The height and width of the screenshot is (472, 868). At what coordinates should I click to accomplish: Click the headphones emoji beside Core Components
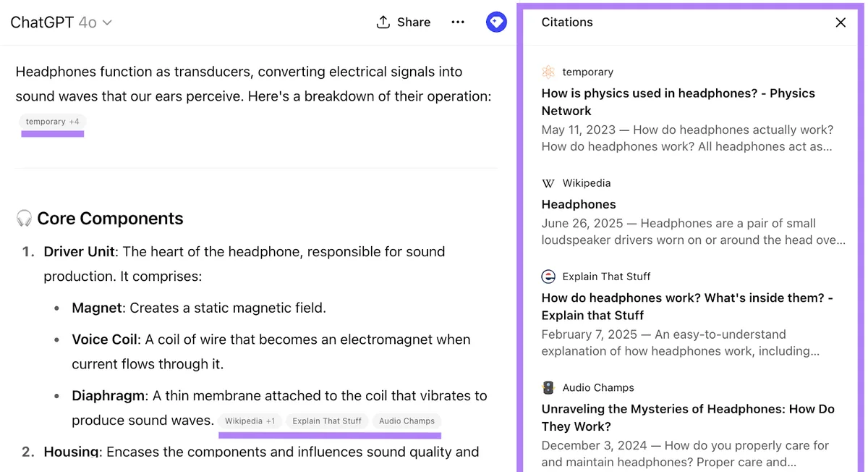point(24,219)
